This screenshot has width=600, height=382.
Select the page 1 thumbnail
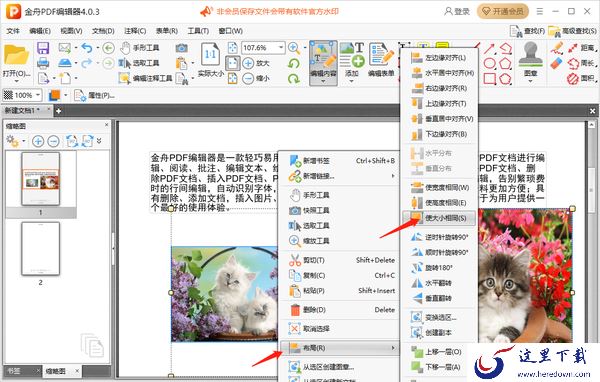[41, 179]
